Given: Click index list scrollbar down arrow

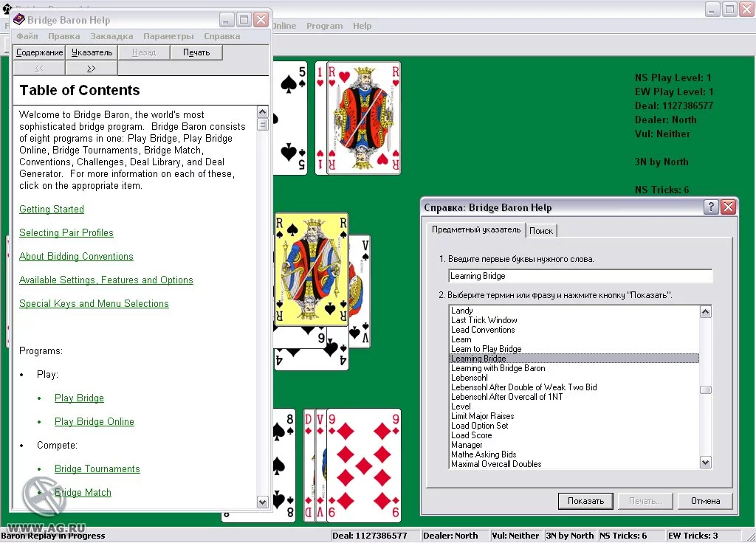Looking at the screenshot, I should point(705,463).
